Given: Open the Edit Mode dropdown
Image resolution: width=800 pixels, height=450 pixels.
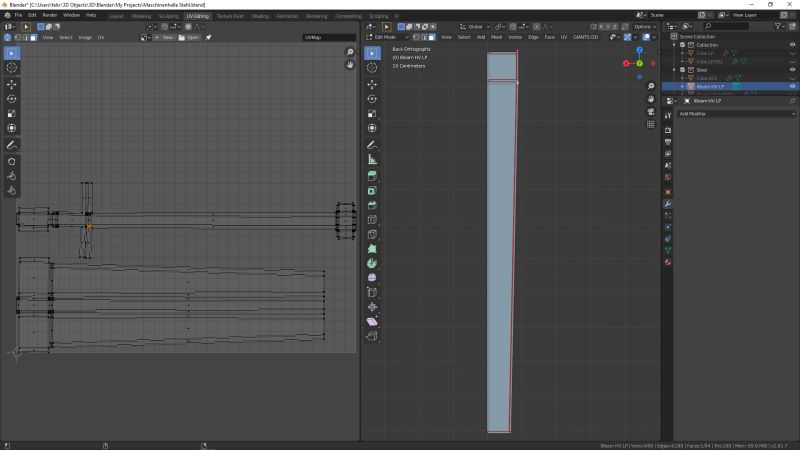Looking at the screenshot, I should [x=388, y=37].
